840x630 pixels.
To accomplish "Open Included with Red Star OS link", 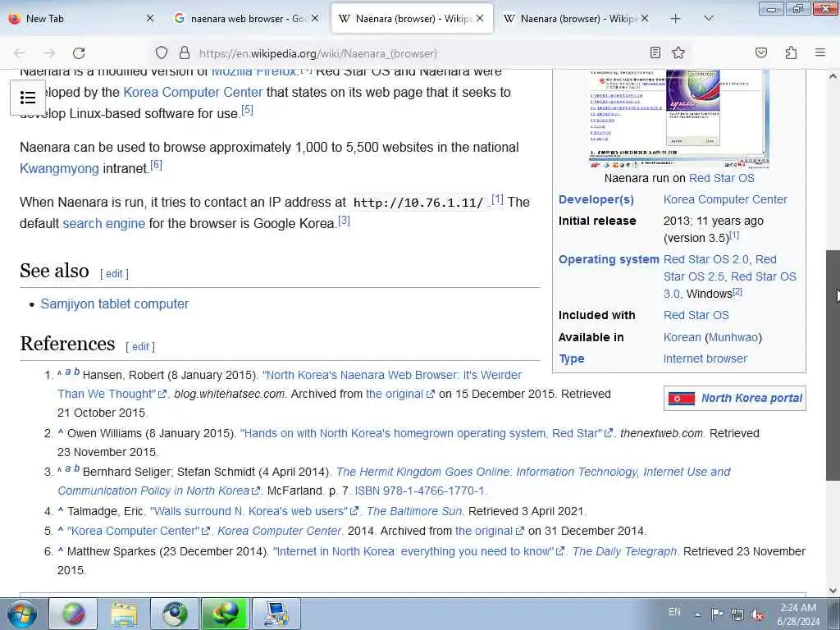I will click(x=696, y=315).
